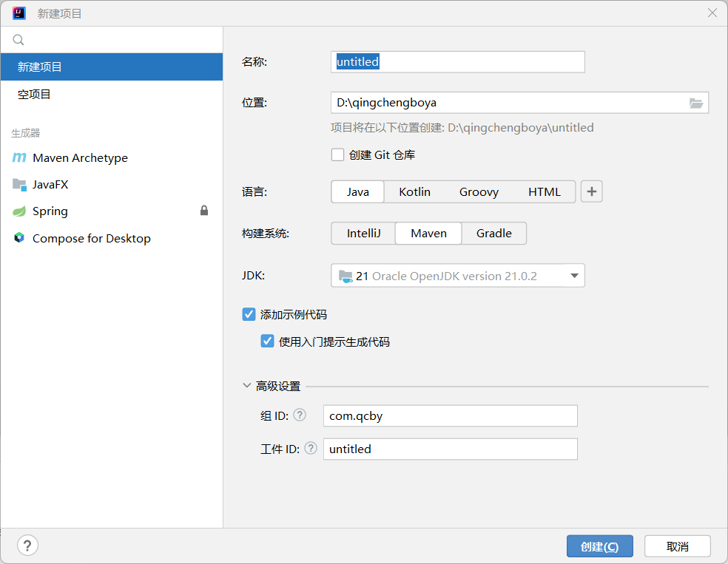
Task: Close the 新建项目 dialog
Action: point(712,13)
